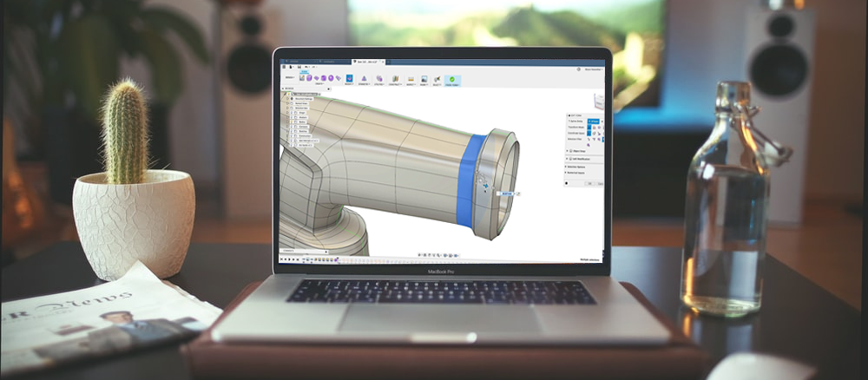This screenshot has height=380, width=868.
Task: Toggle visibility of Origin folder
Action: 292,113
